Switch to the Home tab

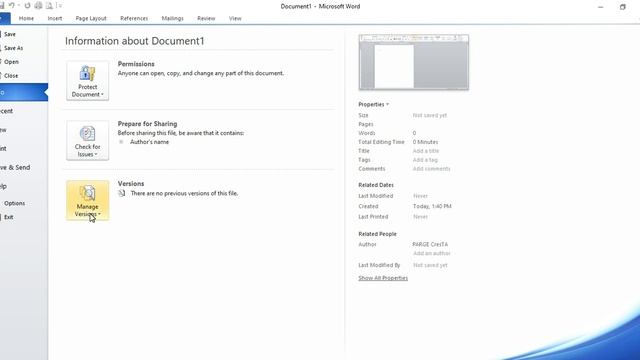pyautogui.click(x=26, y=18)
